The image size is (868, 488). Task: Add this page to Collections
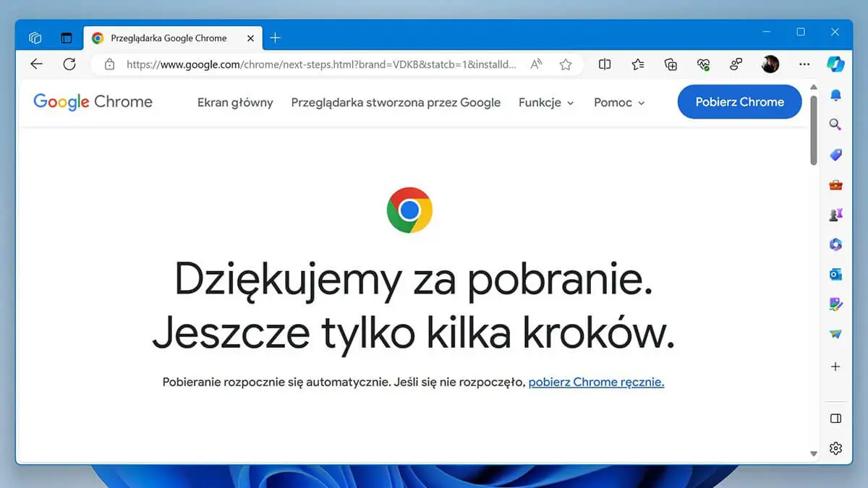click(671, 64)
